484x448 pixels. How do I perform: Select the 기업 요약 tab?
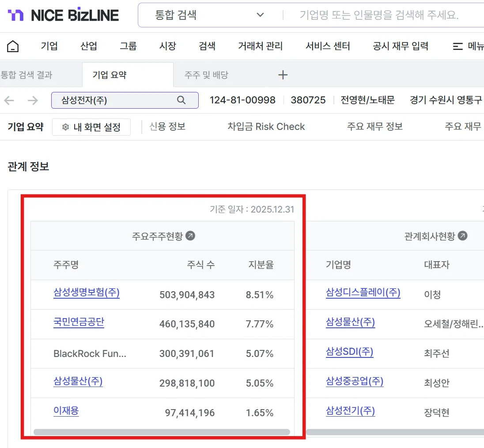[x=110, y=75]
